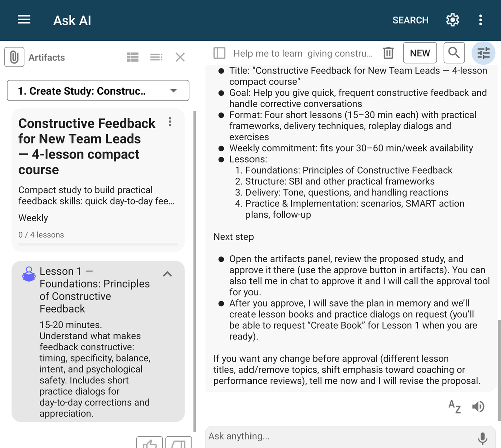501x448 pixels.
Task: Open the study card options menu
Action: click(170, 122)
